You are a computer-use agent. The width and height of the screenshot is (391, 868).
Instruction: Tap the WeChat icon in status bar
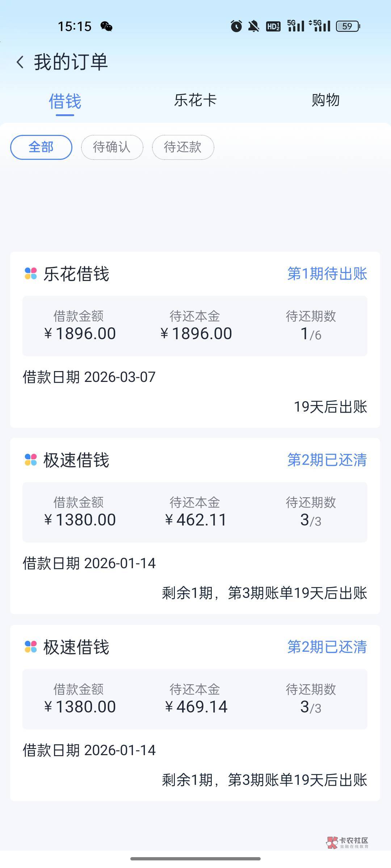tap(106, 26)
